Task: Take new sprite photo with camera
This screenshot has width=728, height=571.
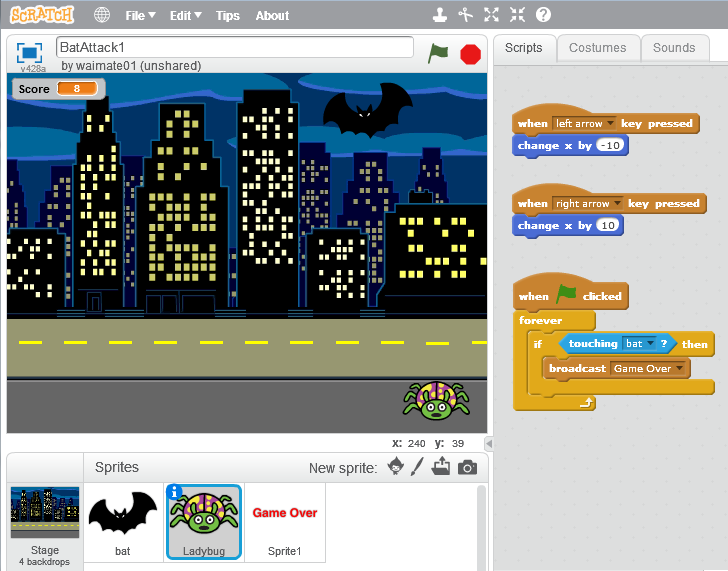Action: [x=467, y=467]
